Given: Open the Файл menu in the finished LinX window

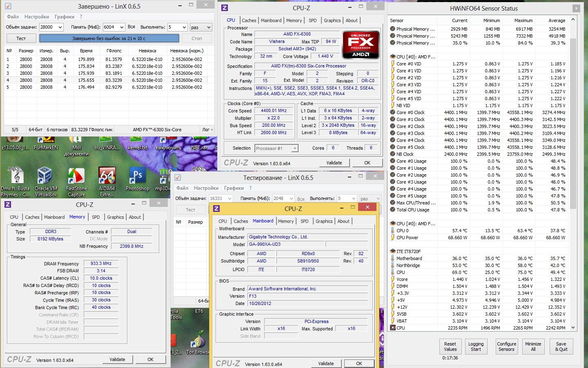Looking at the screenshot, I should tap(13, 17).
